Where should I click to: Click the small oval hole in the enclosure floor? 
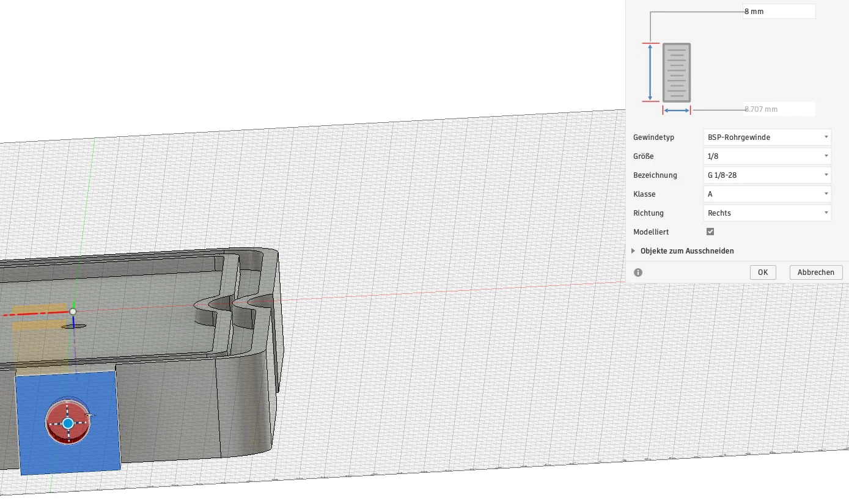tap(74, 326)
